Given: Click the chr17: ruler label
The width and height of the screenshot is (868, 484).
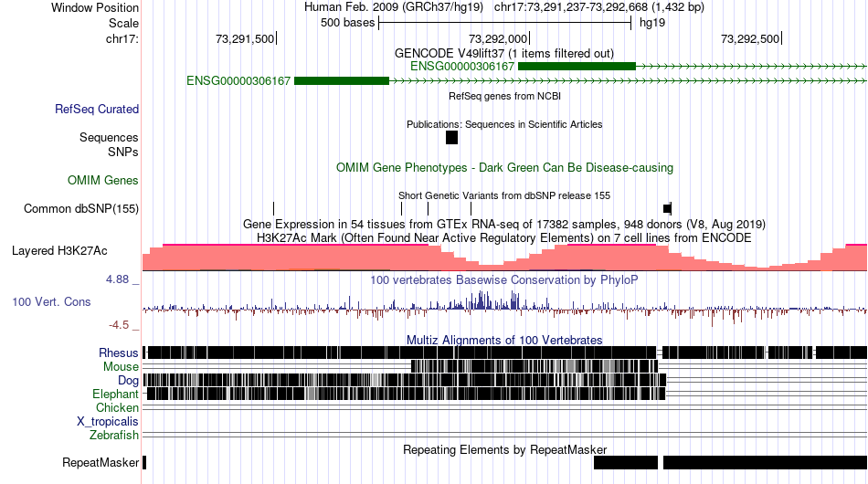Looking at the screenshot, I should 122,38.
